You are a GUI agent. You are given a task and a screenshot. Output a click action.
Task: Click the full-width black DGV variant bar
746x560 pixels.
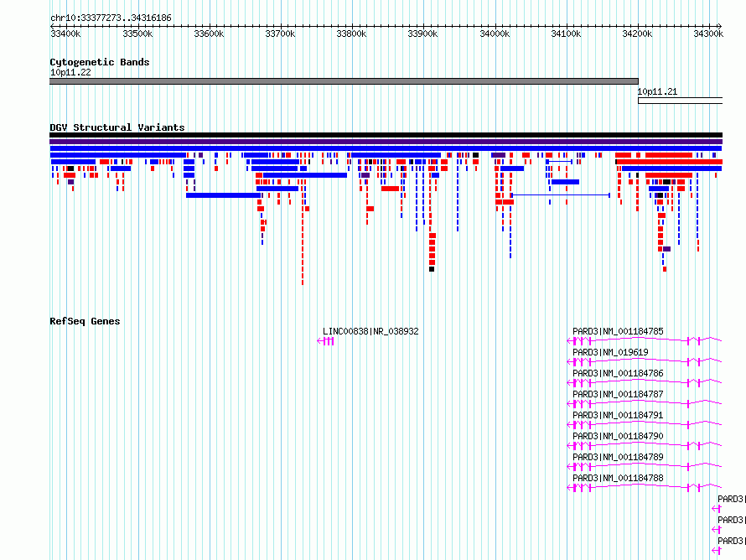tap(386, 135)
